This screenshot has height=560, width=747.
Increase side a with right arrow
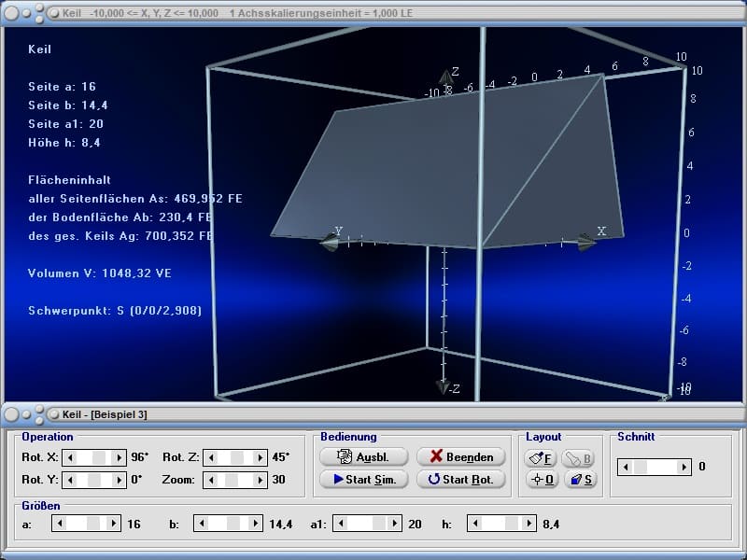pos(113,524)
